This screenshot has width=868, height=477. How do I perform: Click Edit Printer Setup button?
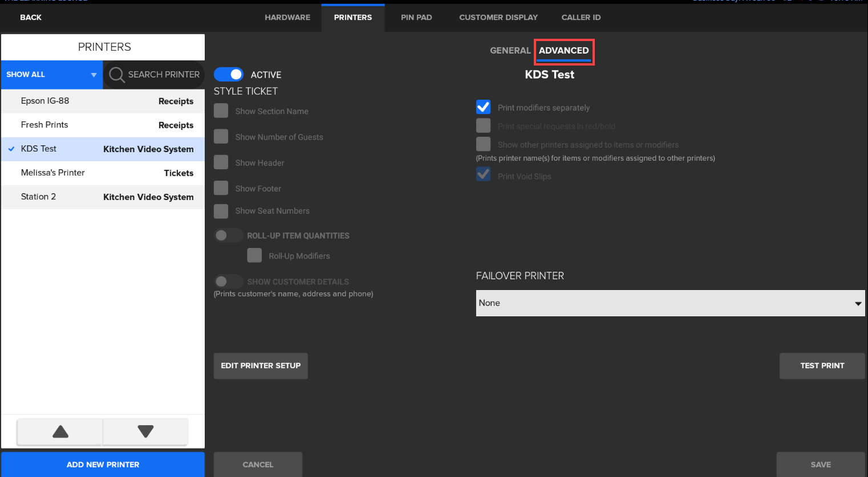pyautogui.click(x=261, y=366)
